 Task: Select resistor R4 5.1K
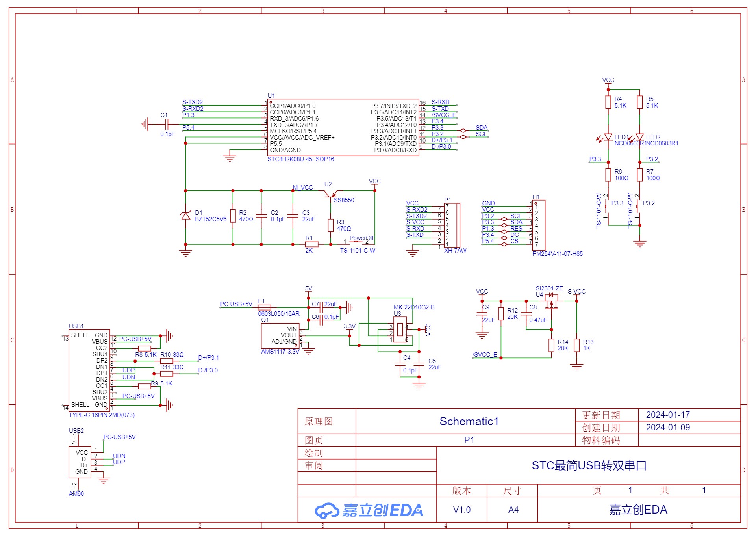point(608,102)
